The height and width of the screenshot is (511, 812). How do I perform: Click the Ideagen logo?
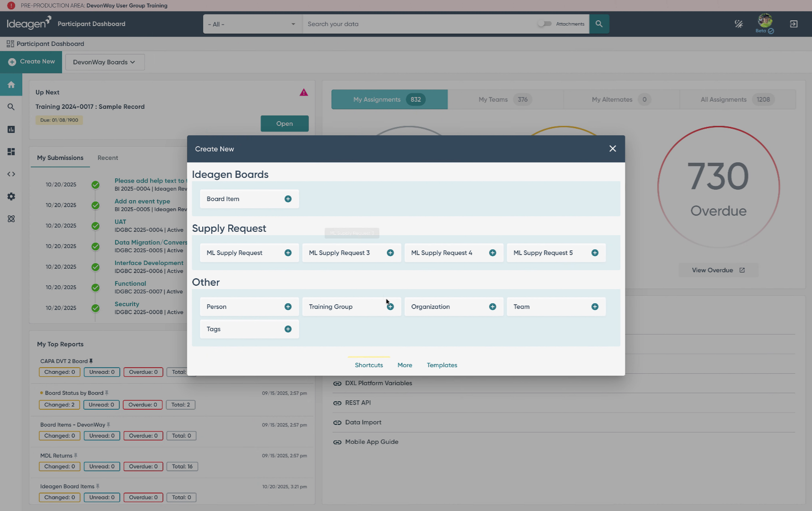pos(28,23)
